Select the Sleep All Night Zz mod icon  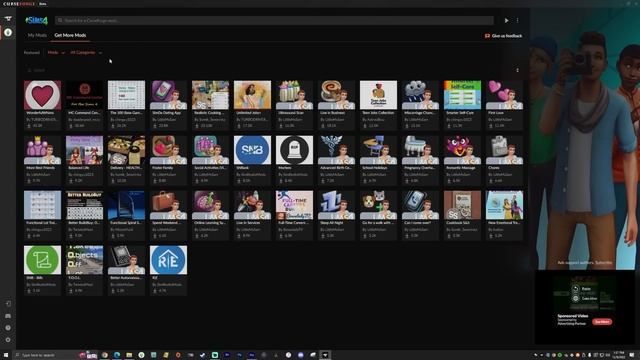tap(336, 205)
